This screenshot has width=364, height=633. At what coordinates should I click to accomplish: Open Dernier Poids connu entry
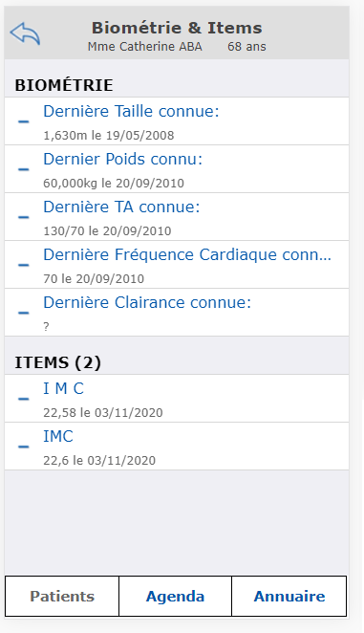click(177, 168)
